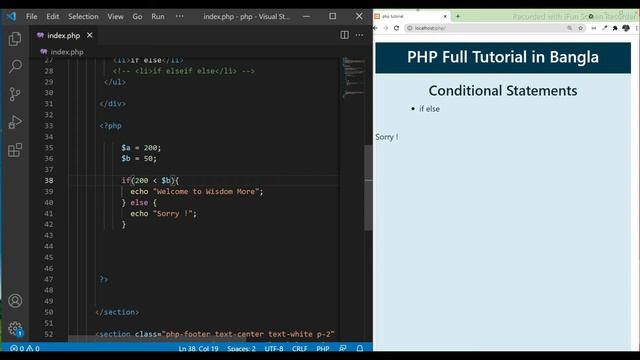
Task: Click the browser back arrow
Action: point(376,28)
